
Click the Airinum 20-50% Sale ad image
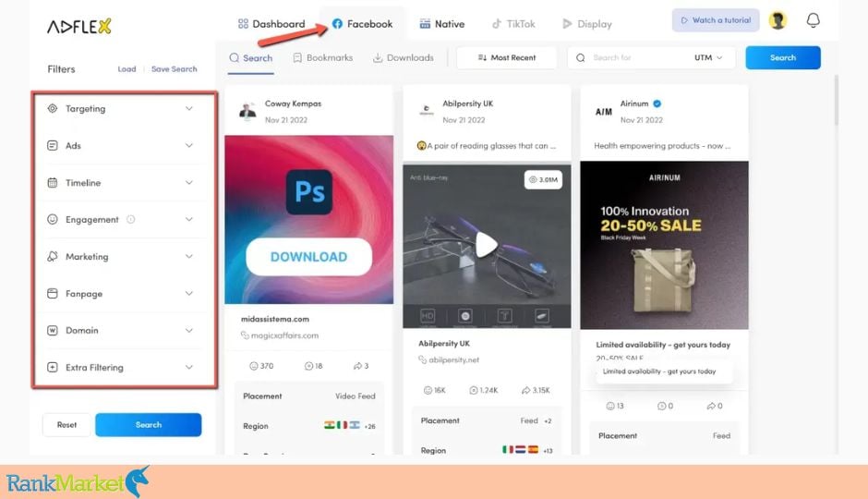click(664, 246)
